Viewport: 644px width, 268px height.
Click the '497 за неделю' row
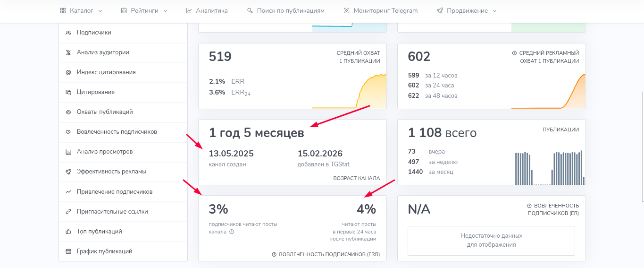(433, 162)
